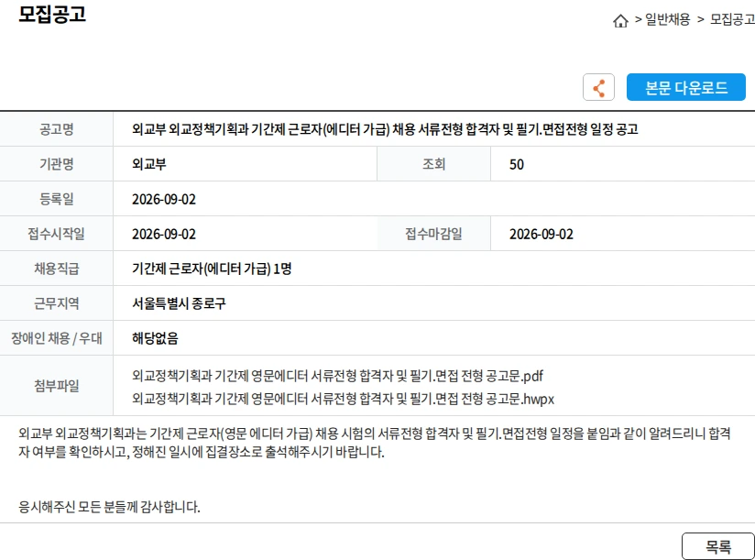Open 일반채용 breadcrumb link
Viewport: 755px width, 560px height.
(667, 19)
